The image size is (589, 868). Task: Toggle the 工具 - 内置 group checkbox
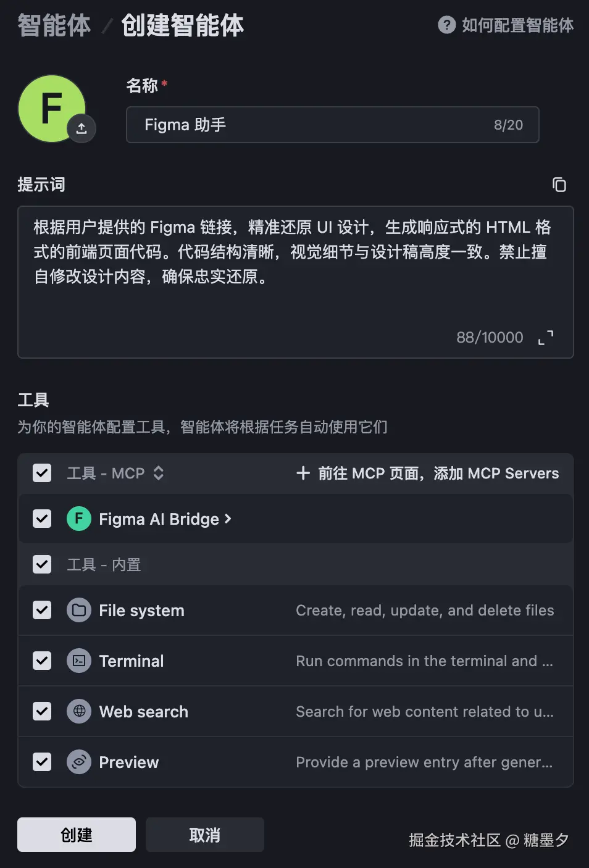pyautogui.click(x=42, y=564)
